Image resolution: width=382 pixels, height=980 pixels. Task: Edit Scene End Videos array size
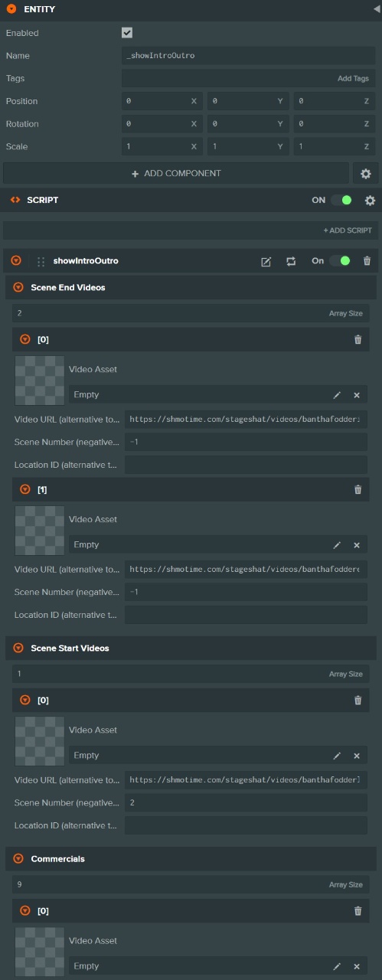(191, 313)
